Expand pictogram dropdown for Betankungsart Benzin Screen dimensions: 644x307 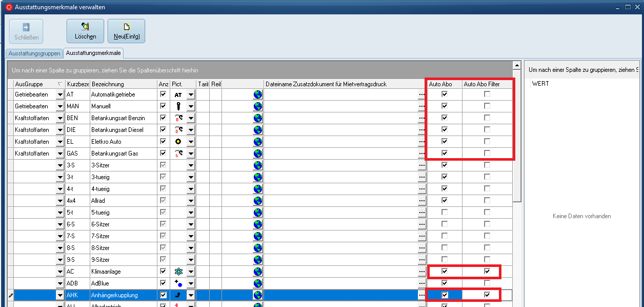point(191,118)
